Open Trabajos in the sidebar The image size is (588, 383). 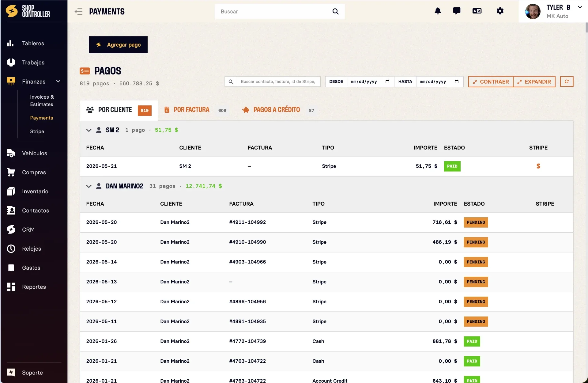point(34,63)
